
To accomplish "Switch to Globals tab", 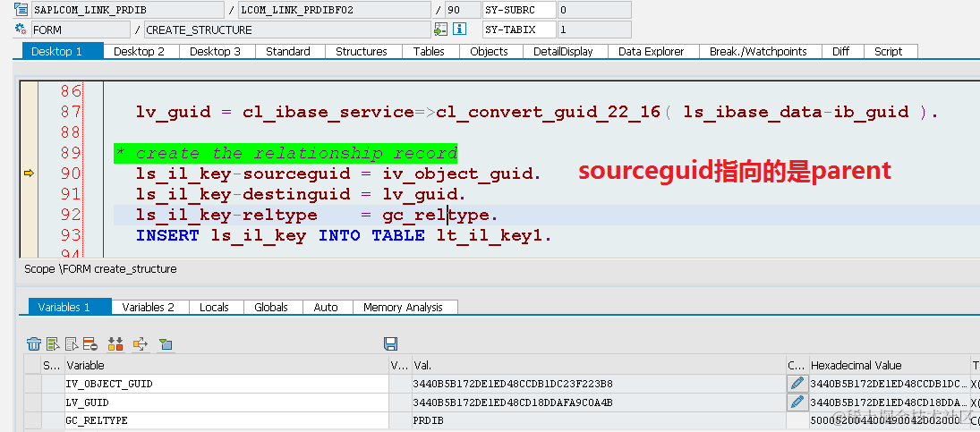I will (271, 307).
